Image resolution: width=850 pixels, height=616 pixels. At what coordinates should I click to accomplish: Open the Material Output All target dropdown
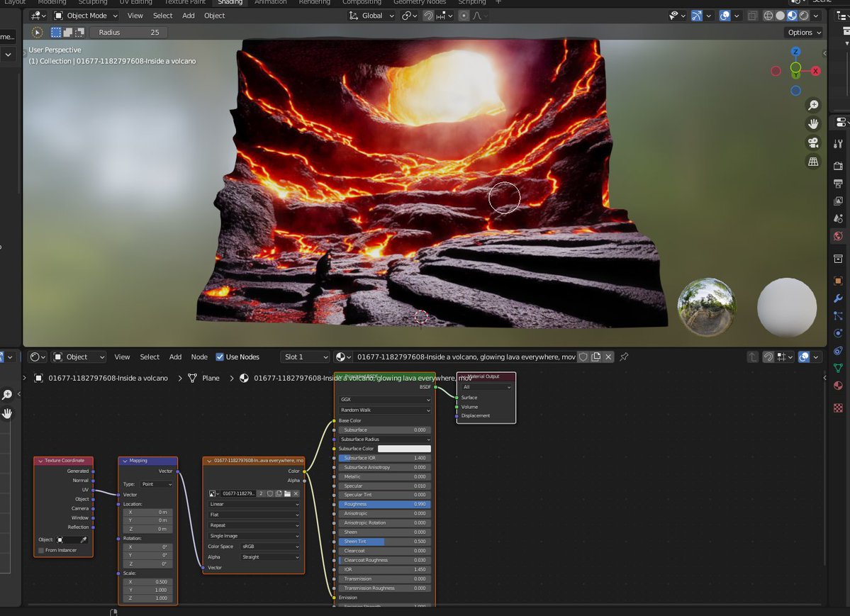point(486,387)
